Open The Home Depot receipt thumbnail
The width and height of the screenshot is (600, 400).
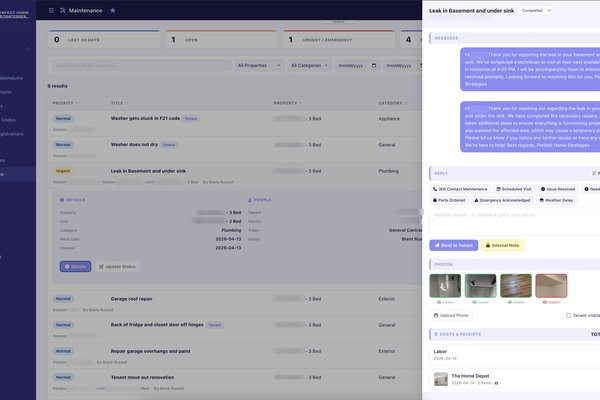click(x=441, y=379)
